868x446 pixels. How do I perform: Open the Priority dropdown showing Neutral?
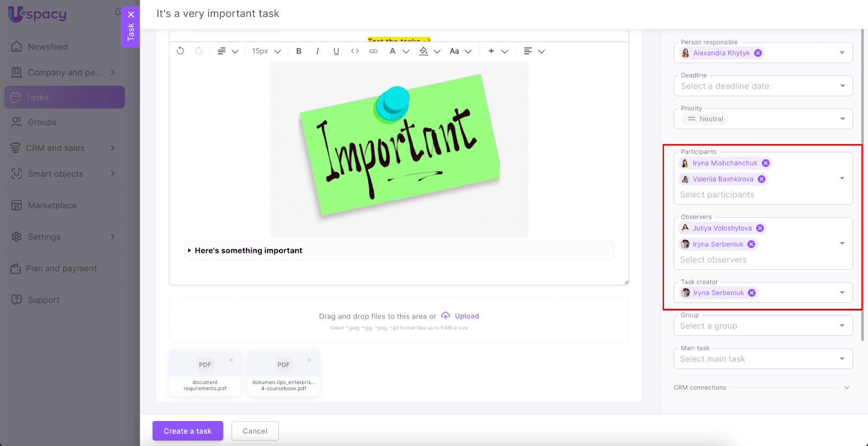pyautogui.click(x=763, y=119)
